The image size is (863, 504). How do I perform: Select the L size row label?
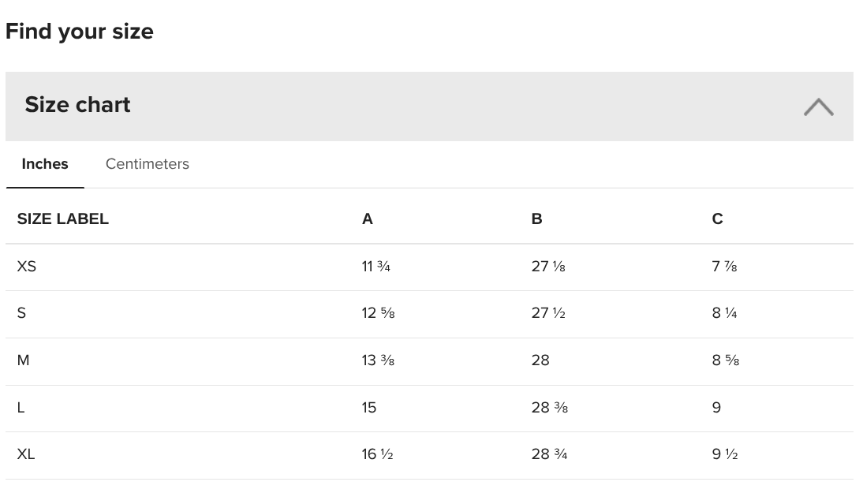click(x=21, y=408)
